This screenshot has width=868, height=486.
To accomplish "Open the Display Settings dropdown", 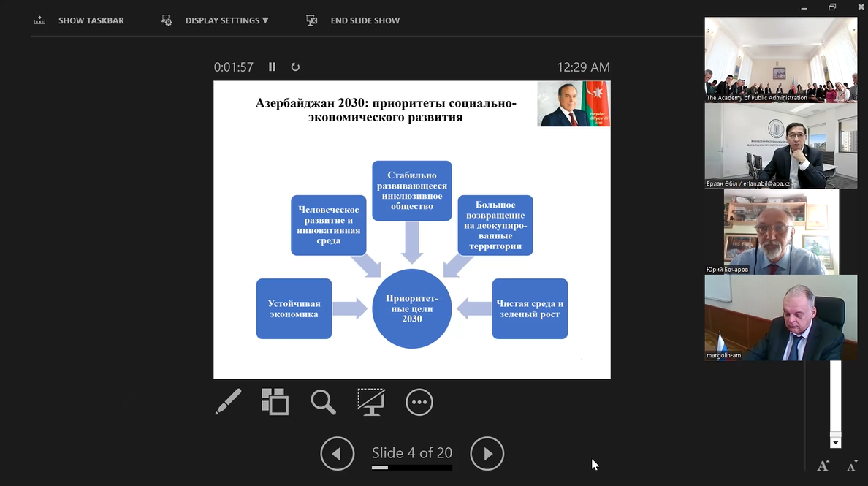I will 226,20.
